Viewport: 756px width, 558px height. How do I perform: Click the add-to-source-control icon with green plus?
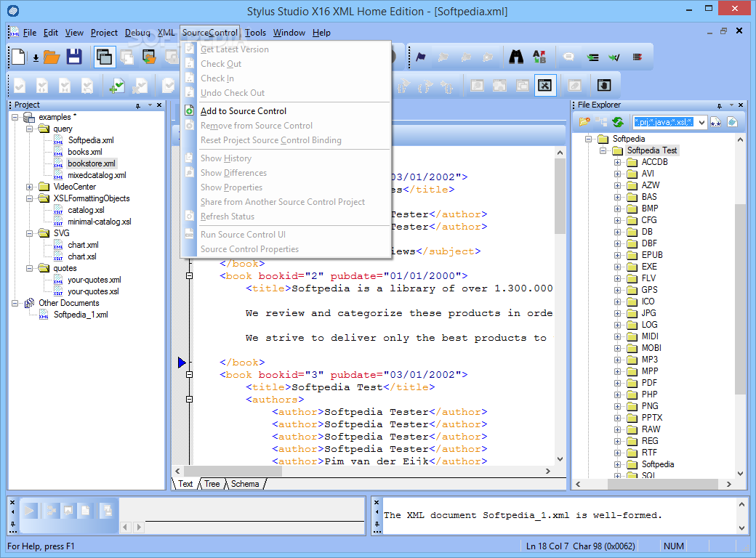pyautogui.click(x=117, y=86)
